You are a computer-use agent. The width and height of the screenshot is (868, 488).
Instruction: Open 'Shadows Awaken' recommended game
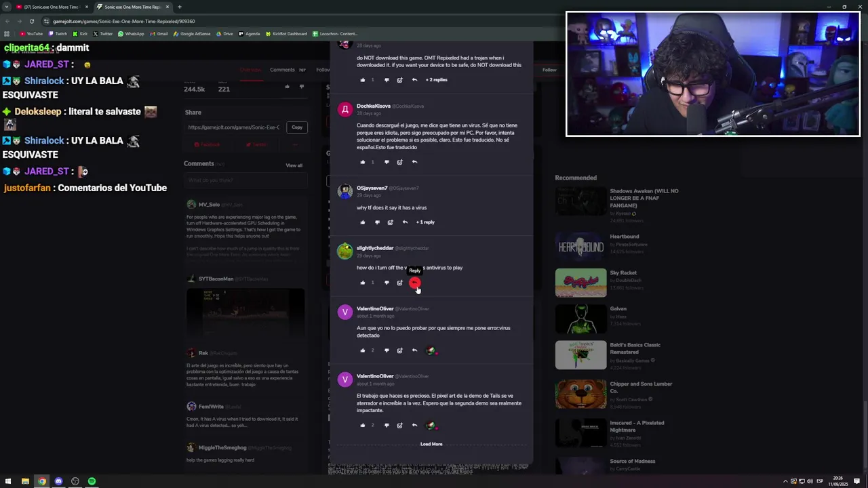pos(581,201)
